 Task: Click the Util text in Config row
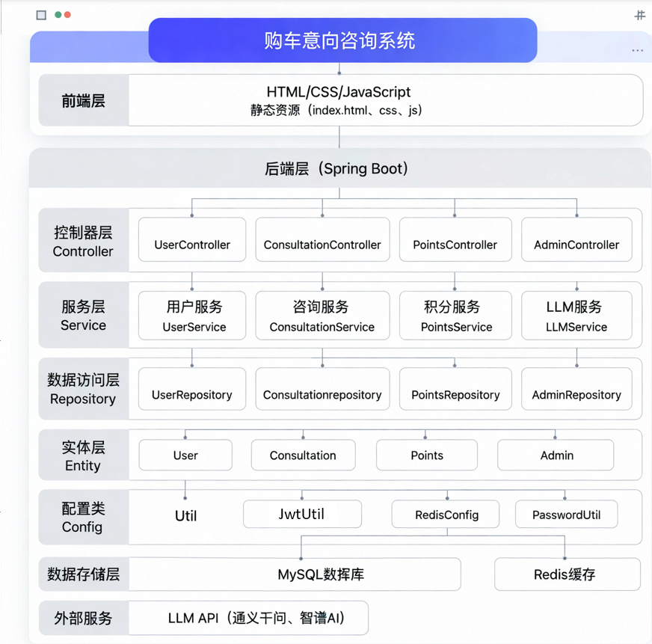[185, 516]
